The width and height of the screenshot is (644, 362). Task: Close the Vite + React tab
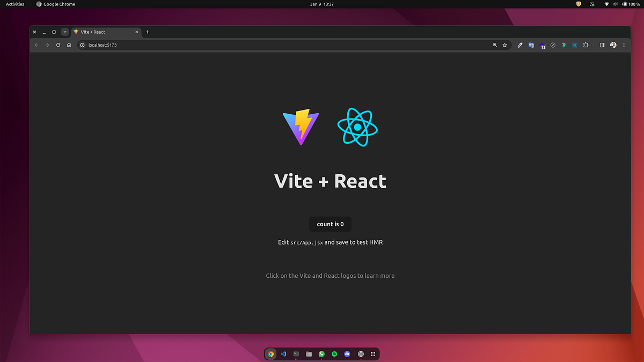136,32
